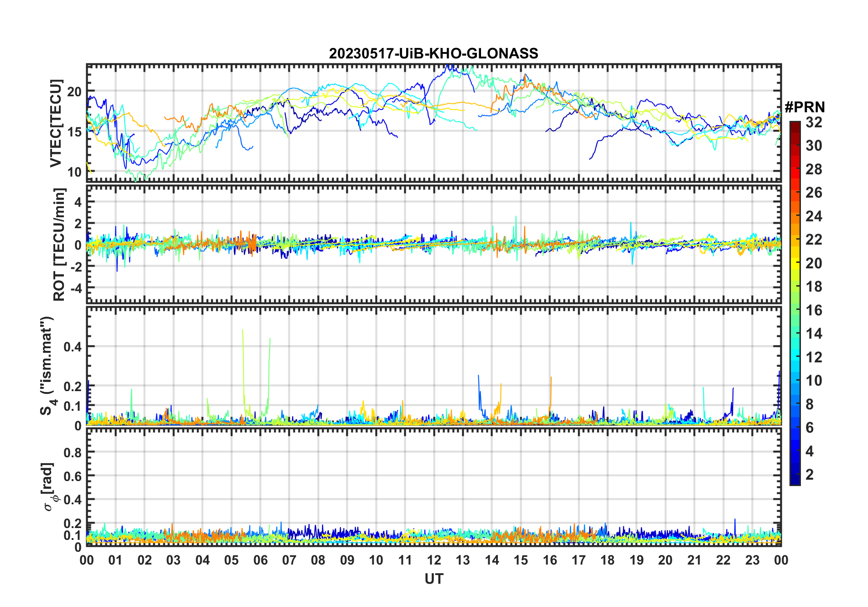Click the sigma-phi axis tick "0.8"
The image size is (868, 607).
tap(73, 452)
